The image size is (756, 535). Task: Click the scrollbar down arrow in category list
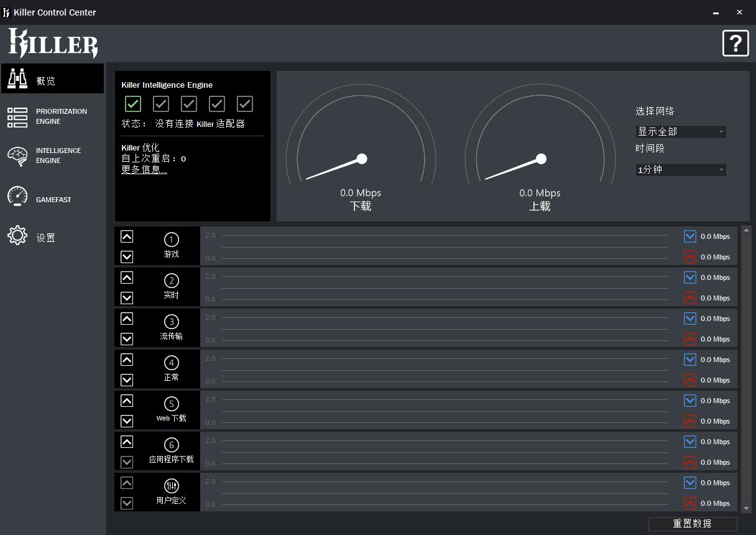pos(747,508)
